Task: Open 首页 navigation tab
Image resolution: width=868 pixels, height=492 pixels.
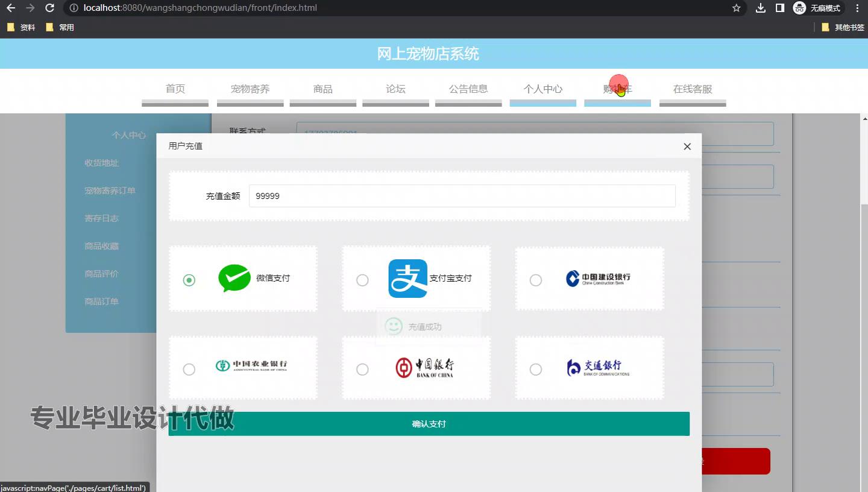Action: [175, 89]
